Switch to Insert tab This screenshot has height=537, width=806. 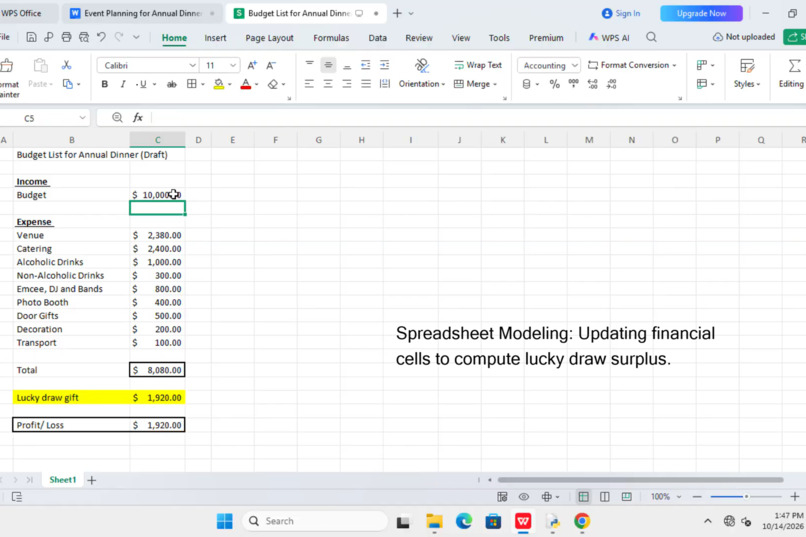click(x=215, y=38)
